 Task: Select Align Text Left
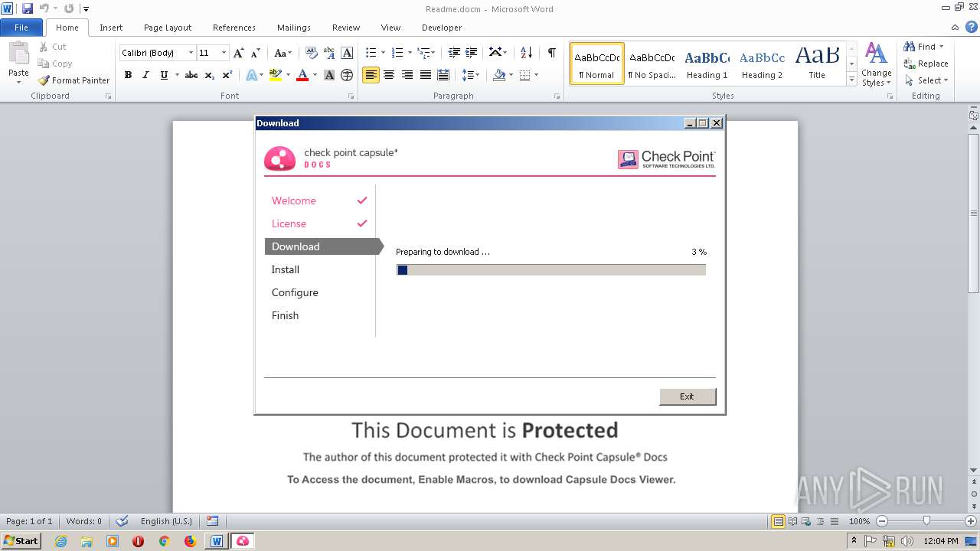click(371, 75)
